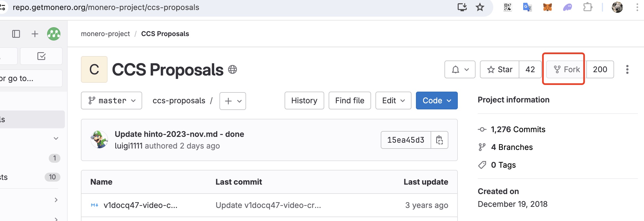This screenshot has height=221, width=644.
Task: Expand the blue Code dropdown
Action: tap(437, 101)
